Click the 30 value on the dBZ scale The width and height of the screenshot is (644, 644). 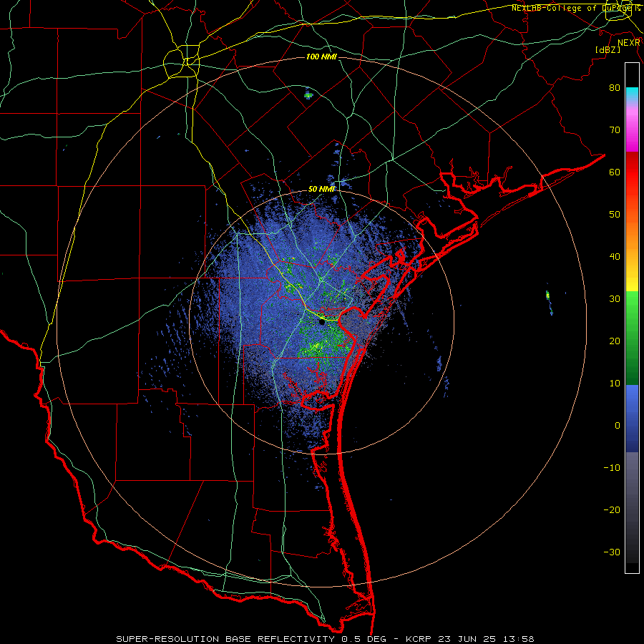pyautogui.click(x=615, y=299)
